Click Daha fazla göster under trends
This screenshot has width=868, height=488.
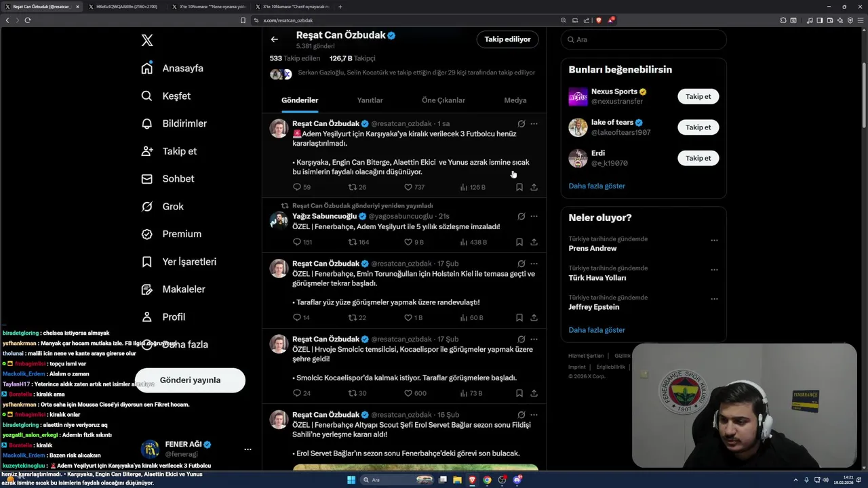(597, 330)
